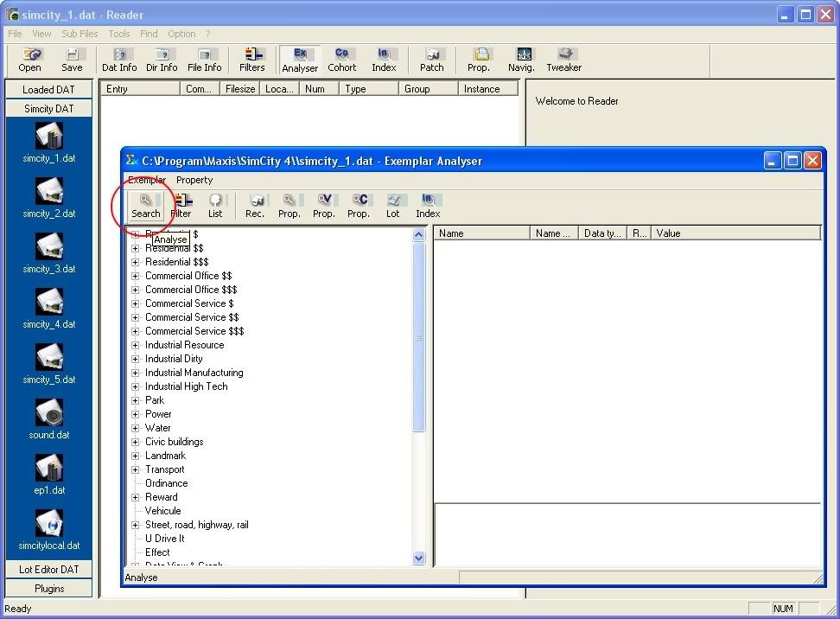Click the Type column header
Screen dimensions: 840x619
pyautogui.click(x=369, y=89)
